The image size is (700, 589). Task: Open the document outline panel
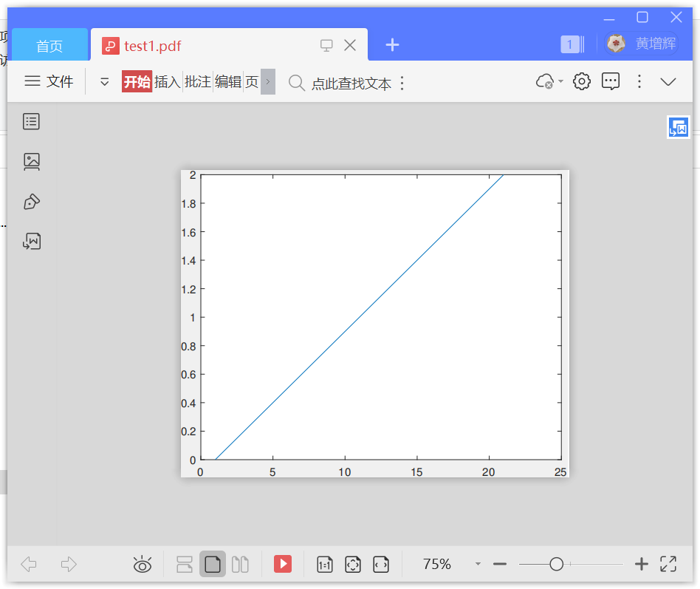click(31, 121)
